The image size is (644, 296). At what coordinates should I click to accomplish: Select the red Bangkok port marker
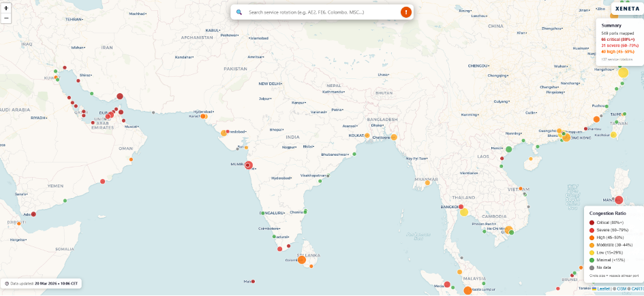pyautogui.click(x=461, y=207)
